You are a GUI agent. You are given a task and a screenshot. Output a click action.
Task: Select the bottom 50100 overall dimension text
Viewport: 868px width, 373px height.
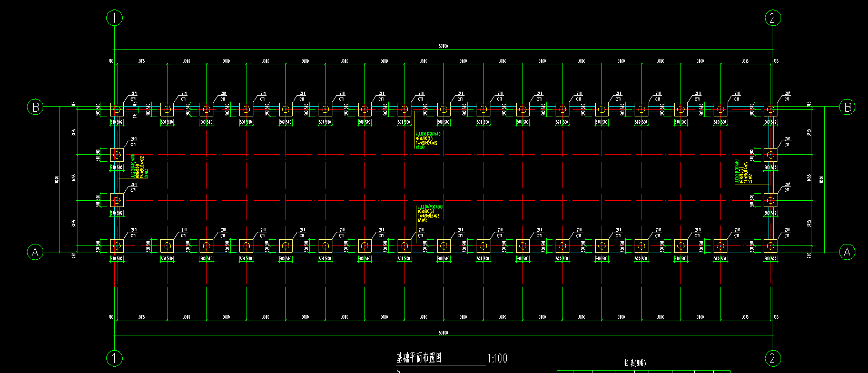443,333
